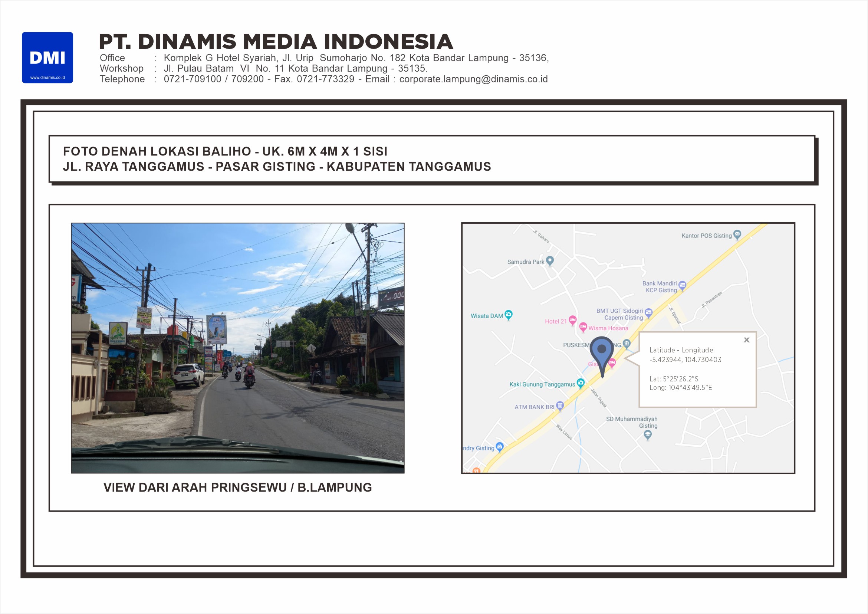The image size is (868, 614).
Task: Click the Wisata DAM attraction pin
Action: (509, 315)
